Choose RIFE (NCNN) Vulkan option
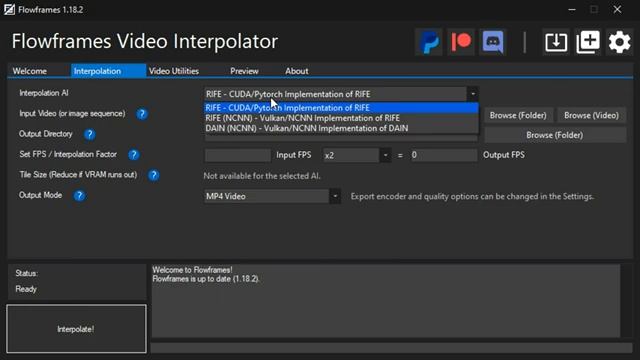This screenshot has height=360, width=640. [x=341, y=118]
